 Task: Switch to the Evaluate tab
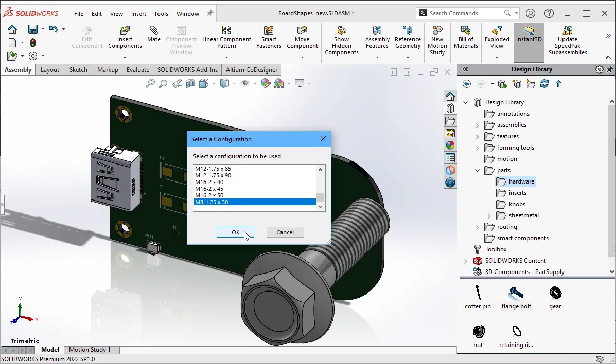click(x=138, y=70)
